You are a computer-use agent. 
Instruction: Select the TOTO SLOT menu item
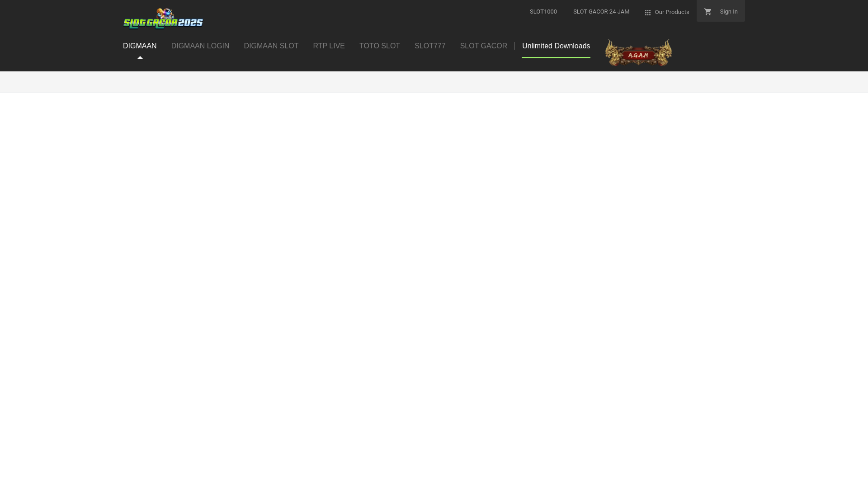tap(379, 46)
